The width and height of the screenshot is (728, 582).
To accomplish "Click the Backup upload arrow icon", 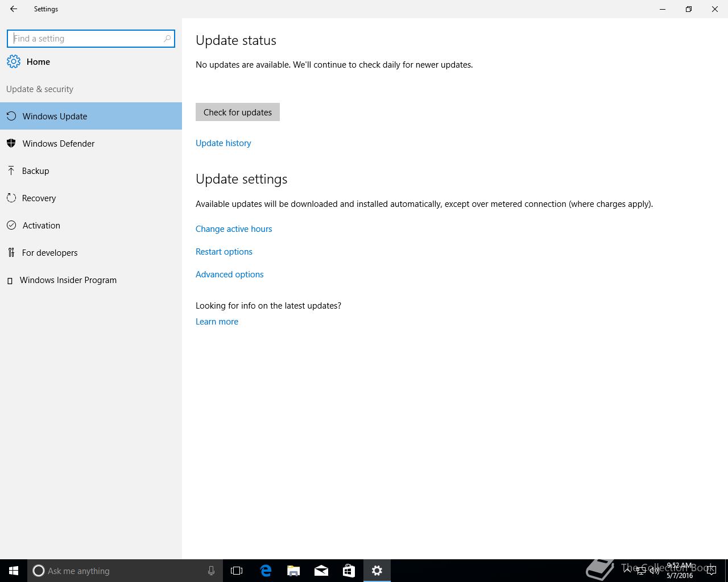I will 11,171.
